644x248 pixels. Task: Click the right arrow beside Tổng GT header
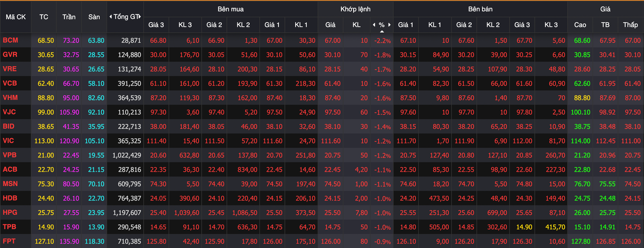tap(142, 17)
